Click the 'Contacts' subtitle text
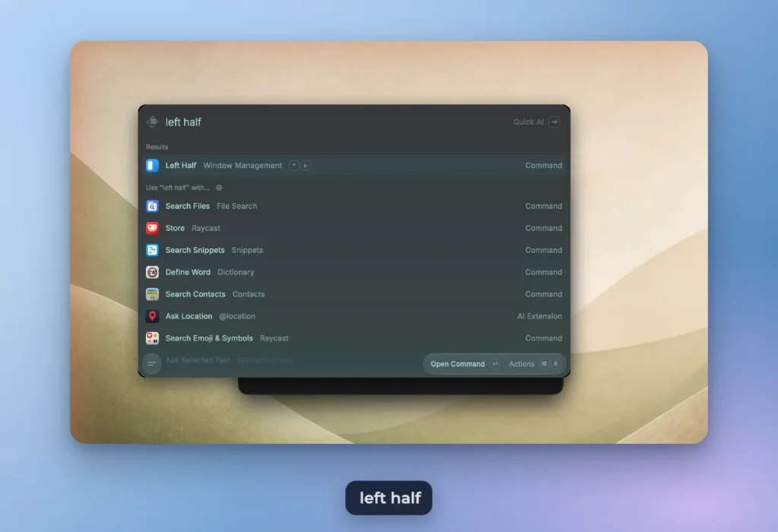This screenshot has width=778, height=532. [248, 294]
